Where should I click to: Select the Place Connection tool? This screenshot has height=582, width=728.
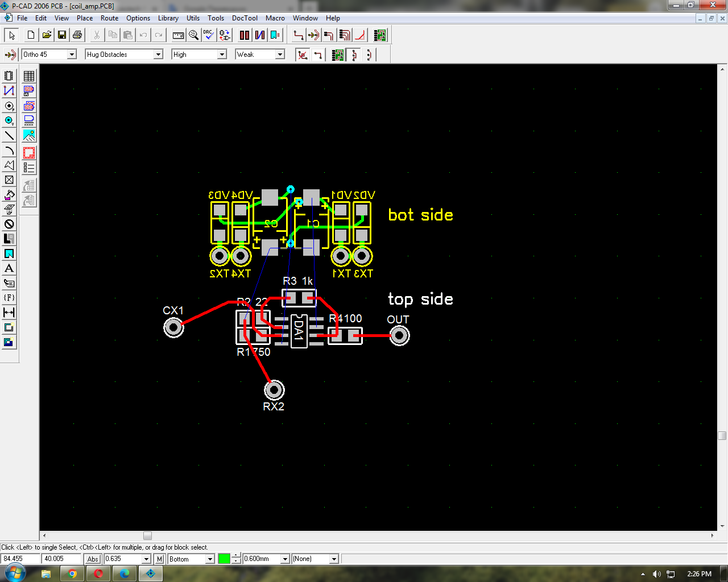point(9,91)
